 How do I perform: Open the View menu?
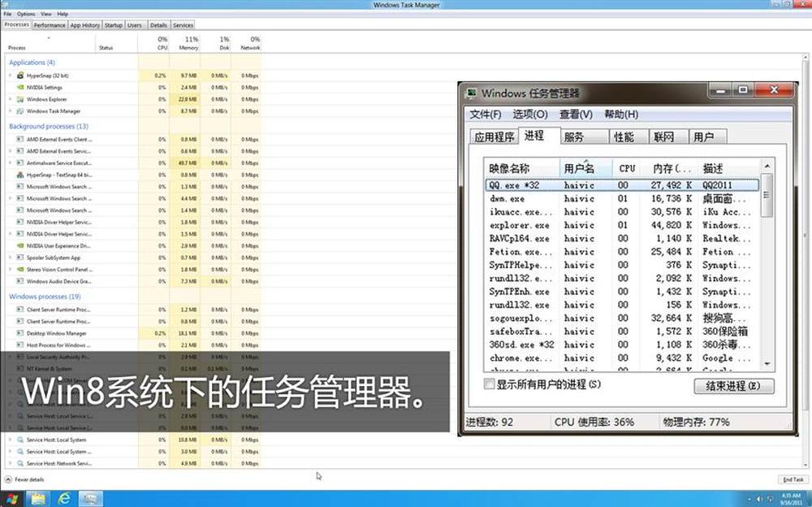tap(46, 14)
